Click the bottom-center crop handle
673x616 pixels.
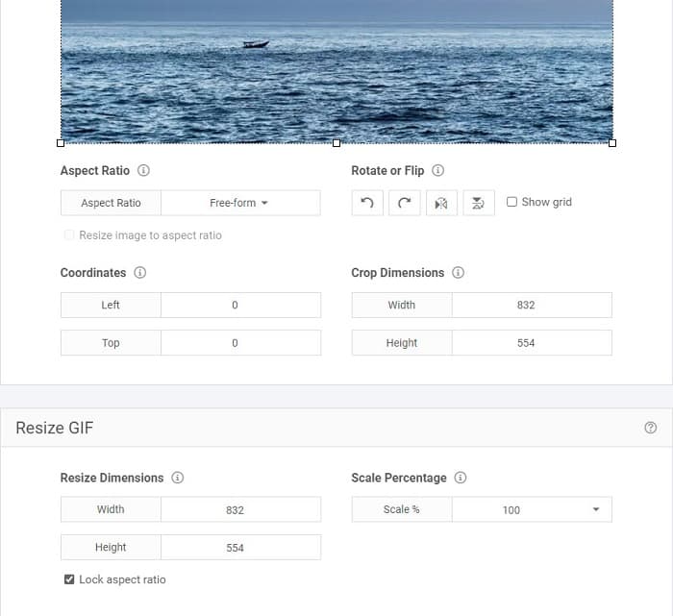click(336, 143)
